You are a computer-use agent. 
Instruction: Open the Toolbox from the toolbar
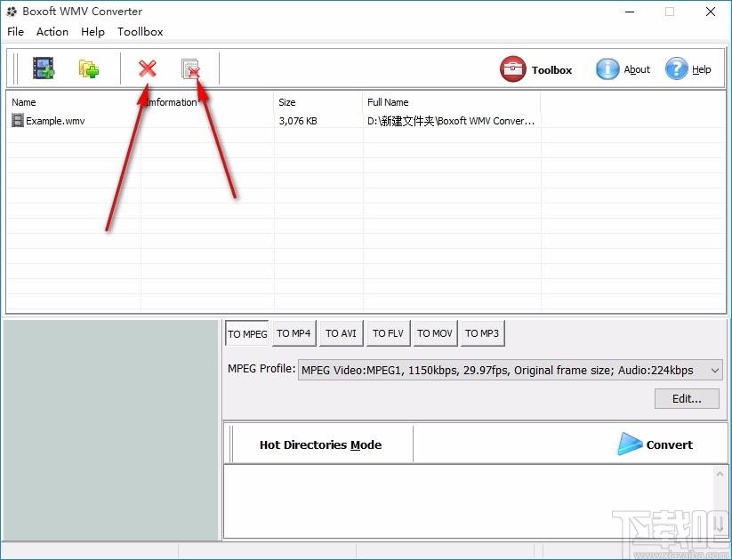click(536, 69)
